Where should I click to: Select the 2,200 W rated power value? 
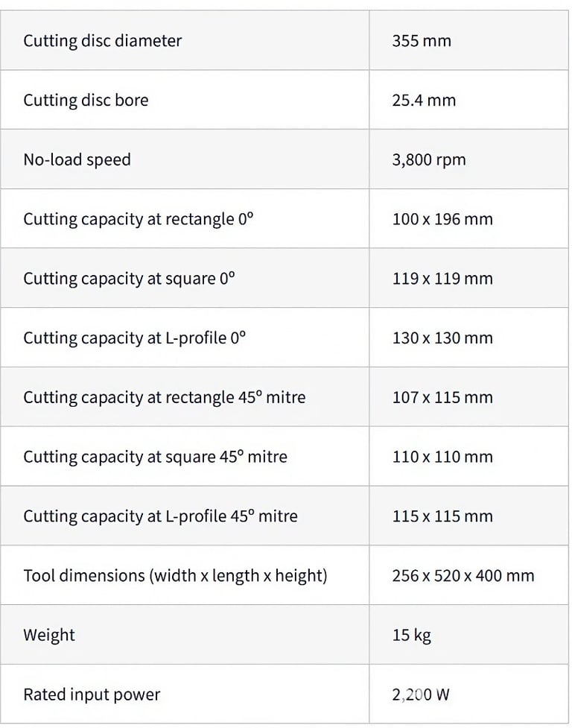click(420, 694)
